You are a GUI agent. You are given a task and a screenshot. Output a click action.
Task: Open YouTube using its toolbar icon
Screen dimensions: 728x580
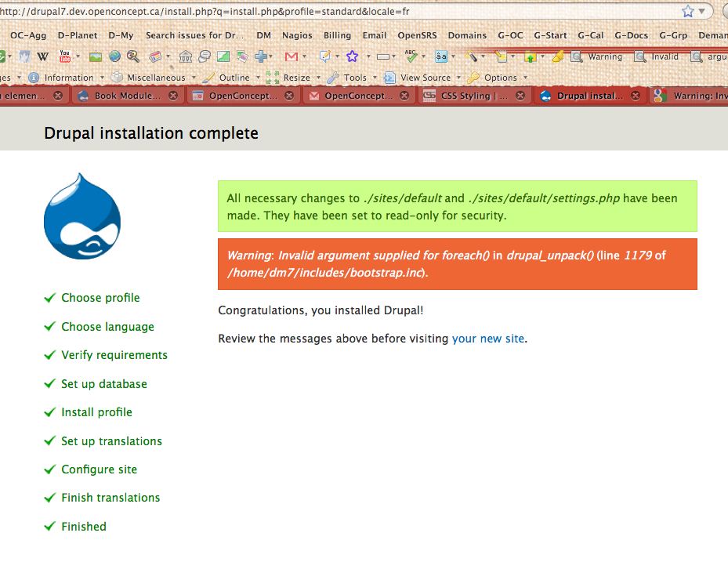pyautogui.click(x=67, y=56)
